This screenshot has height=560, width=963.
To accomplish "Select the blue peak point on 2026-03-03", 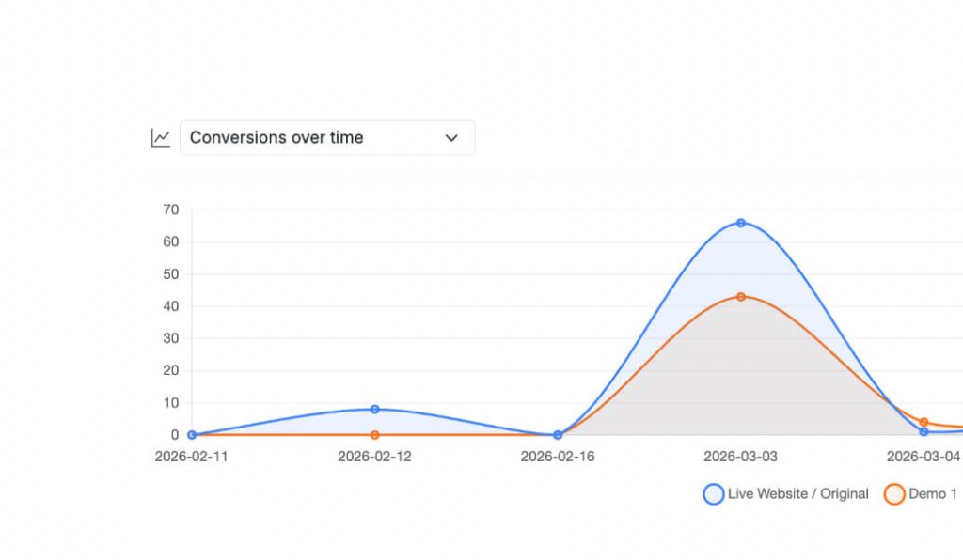I will [x=741, y=223].
